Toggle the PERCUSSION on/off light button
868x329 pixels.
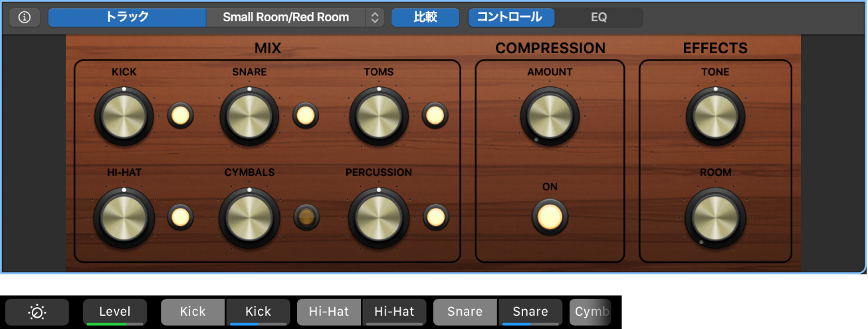point(435,217)
